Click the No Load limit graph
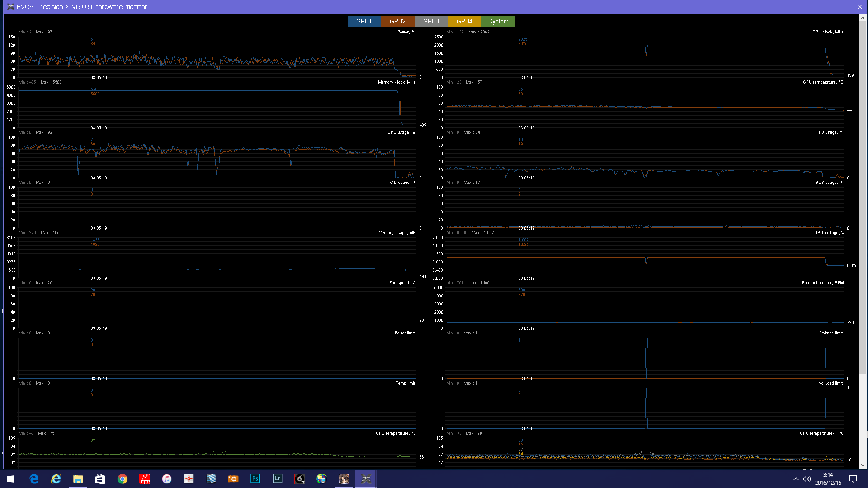The image size is (868, 488). (x=645, y=408)
